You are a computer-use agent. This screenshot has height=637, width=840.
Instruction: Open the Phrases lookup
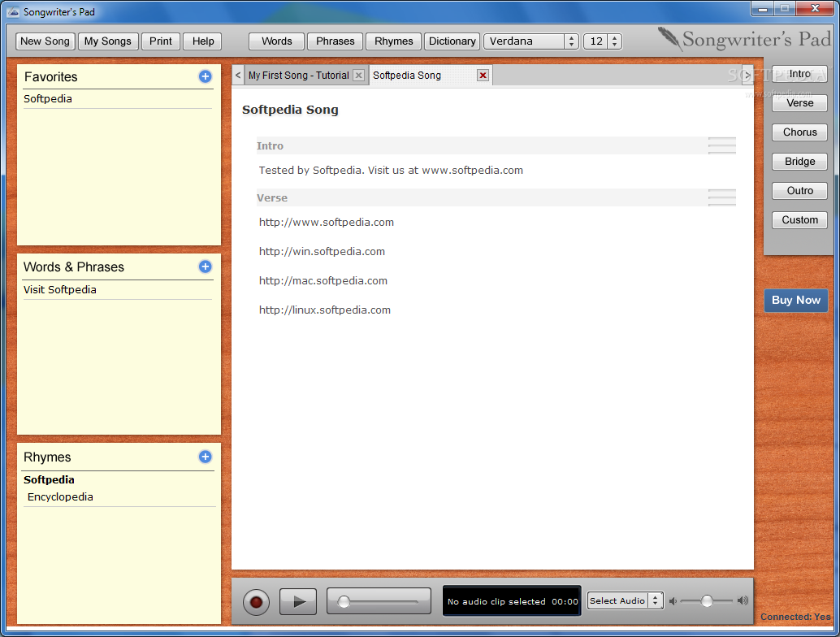pos(336,41)
